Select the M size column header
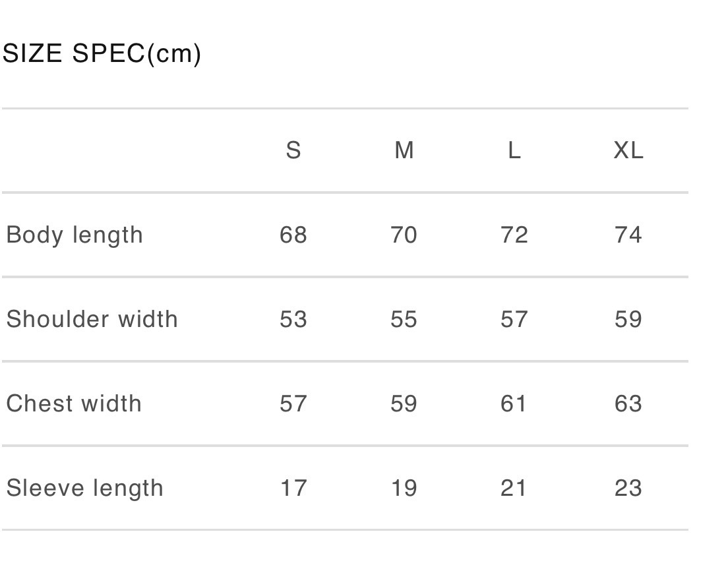Screen dimensions: 728x569 [x=404, y=151]
